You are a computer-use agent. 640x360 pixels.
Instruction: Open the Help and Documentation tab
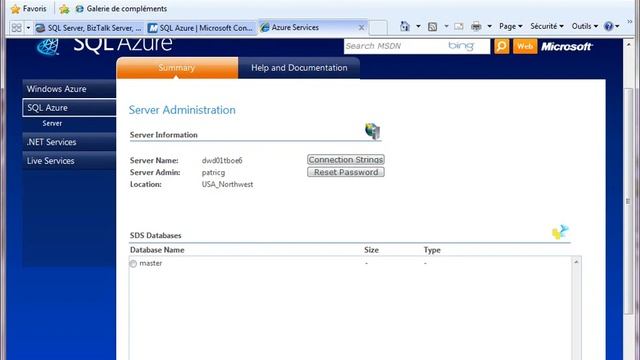tap(299, 68)
